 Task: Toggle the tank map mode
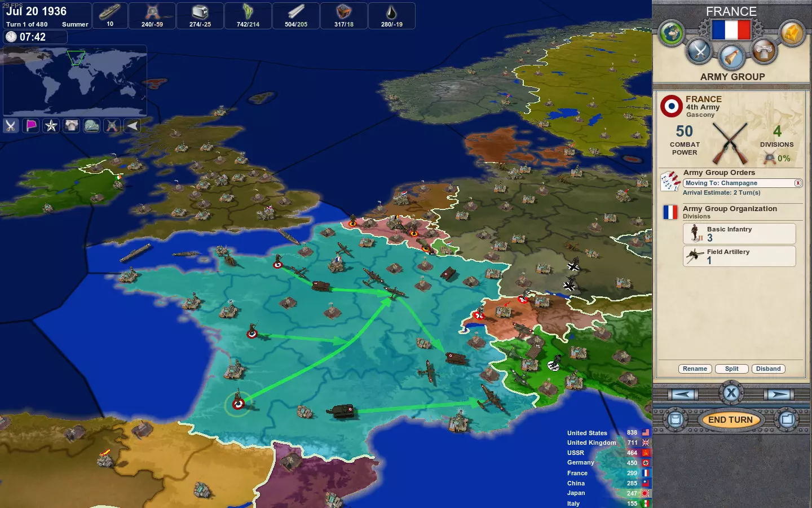click(x=92, y=125)
